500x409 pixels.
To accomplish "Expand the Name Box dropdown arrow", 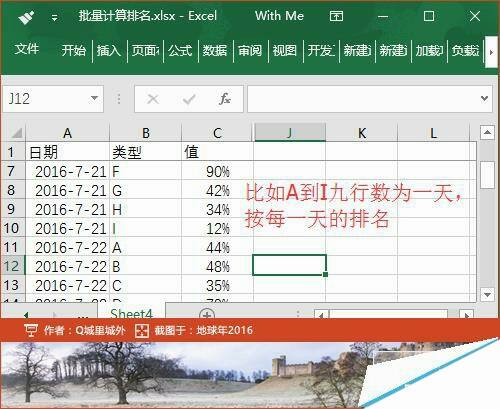I will [94, 98].
